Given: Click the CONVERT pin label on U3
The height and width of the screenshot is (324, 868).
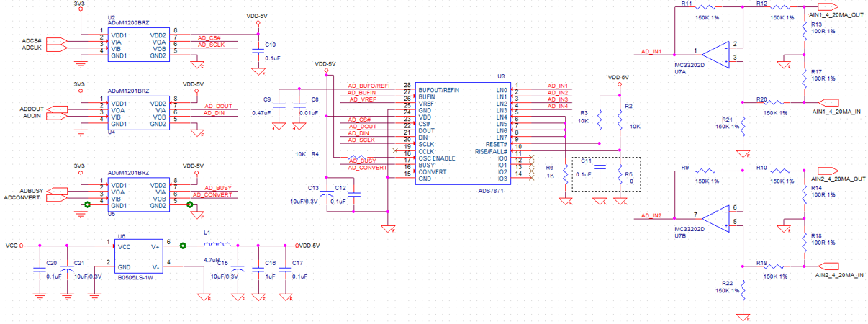Looking at the screenshot, I should [x=433, y=171].
